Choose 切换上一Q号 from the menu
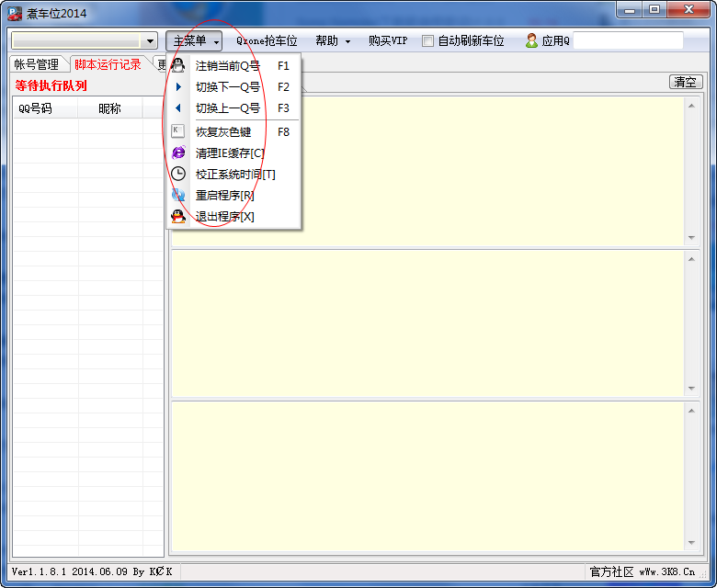Screen dimensions: 717x588 click(233, 107)
